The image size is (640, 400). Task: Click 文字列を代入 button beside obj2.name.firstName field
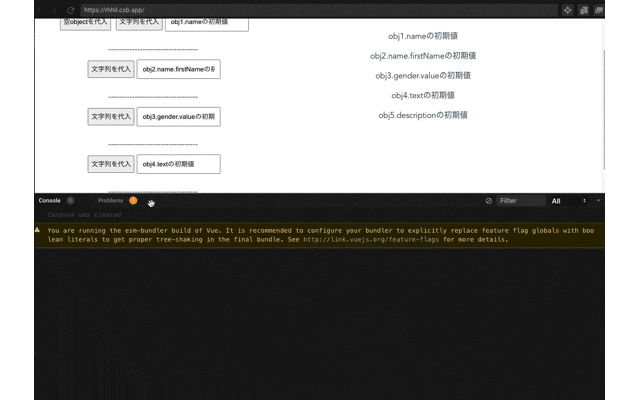tap(111, 69)
